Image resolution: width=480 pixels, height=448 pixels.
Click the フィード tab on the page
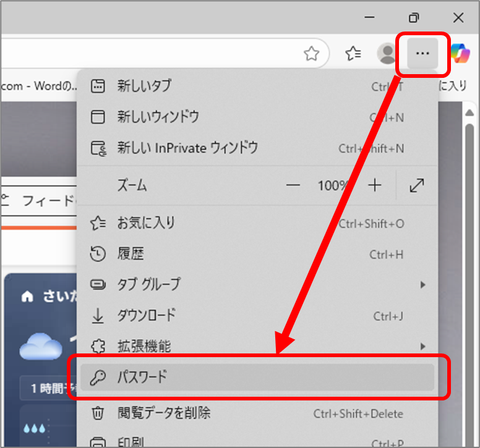(48, 201)
